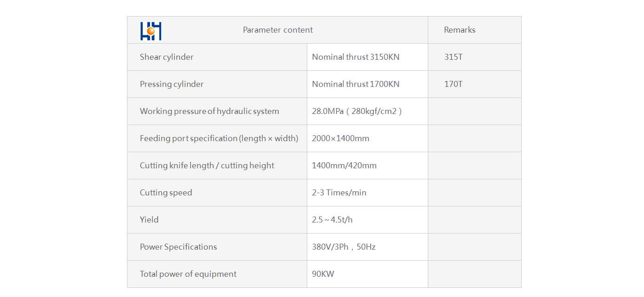Select the Feeding port specification label
The image size is (644, 297).
click(x=219, y=138)
